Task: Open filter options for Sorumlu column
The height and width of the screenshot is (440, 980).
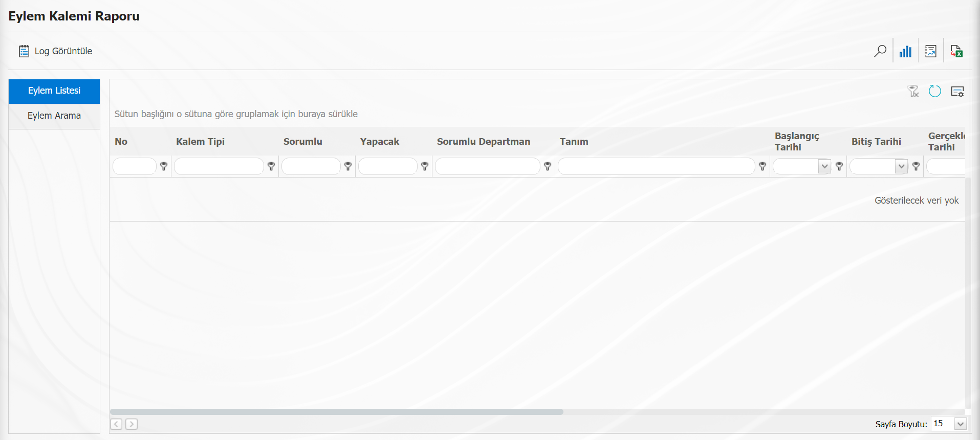Action: pos(348,166)
